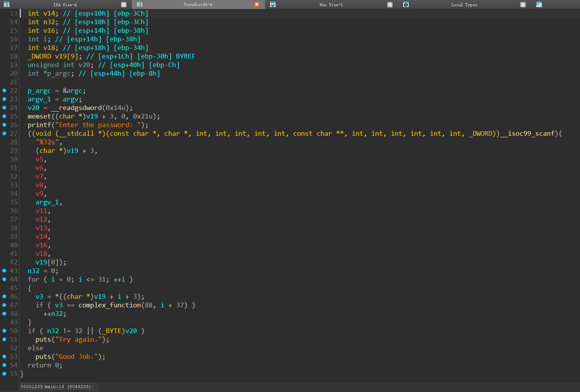Click the BYREF comment on line 18
This screenshot has height=392, width=580.
(185, 56)
